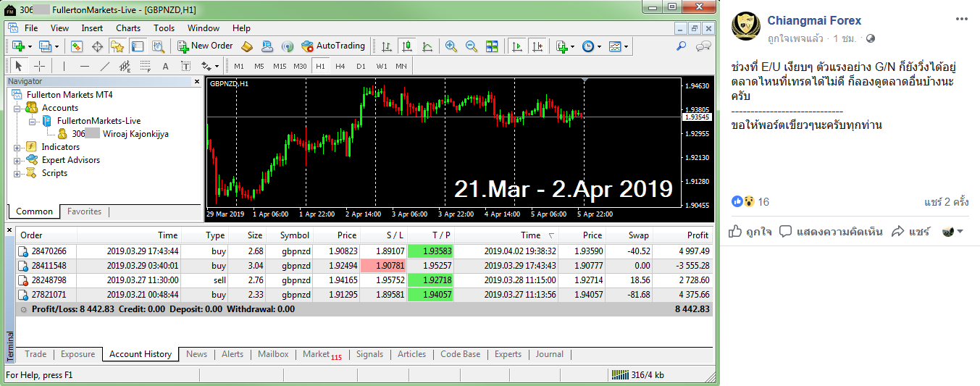The height and width of the screenshot is (386, 980).
Task: Select the Text 'A' tool
Action: pos(165,66)
